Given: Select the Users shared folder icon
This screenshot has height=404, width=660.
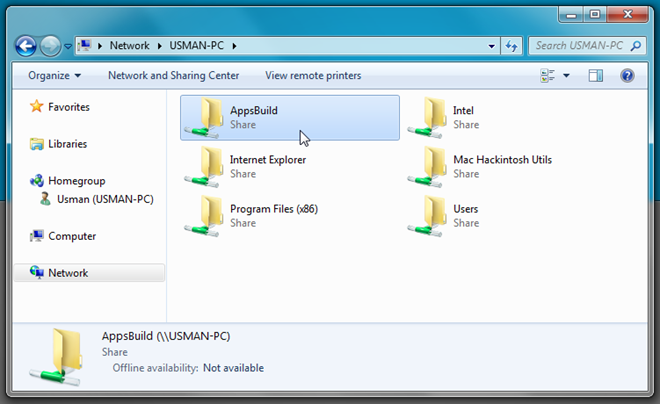Looking at the screenshot, I should [427, 216].
